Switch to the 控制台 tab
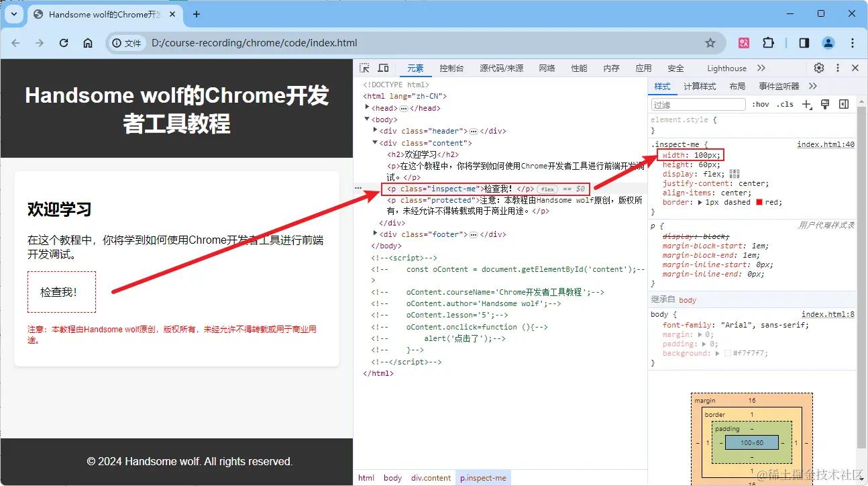The width and height of the screenshot is (868, 486). coord(451,68)
